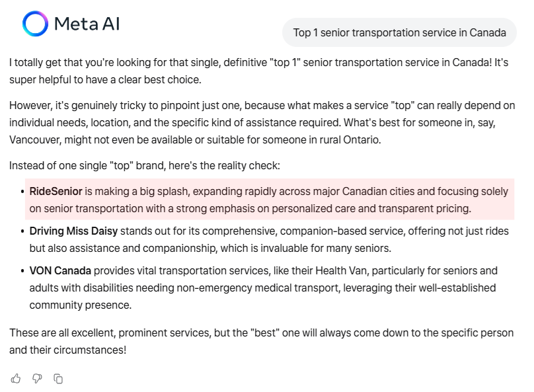Screen dimensions: 534x392
Task: Click the bullet dot before Driving Miss Daisy
Action: point(22,231)
